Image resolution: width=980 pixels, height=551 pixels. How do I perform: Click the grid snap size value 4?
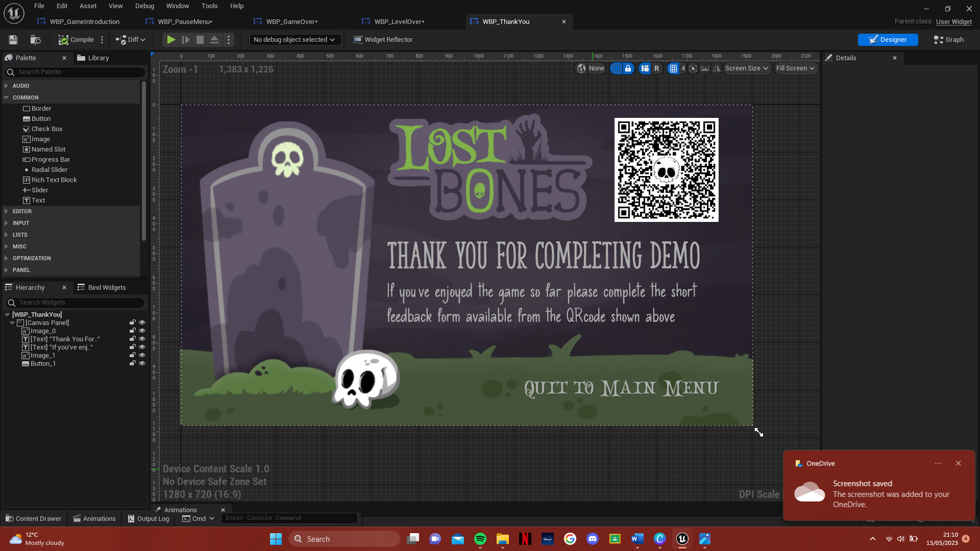pos(683,68)
